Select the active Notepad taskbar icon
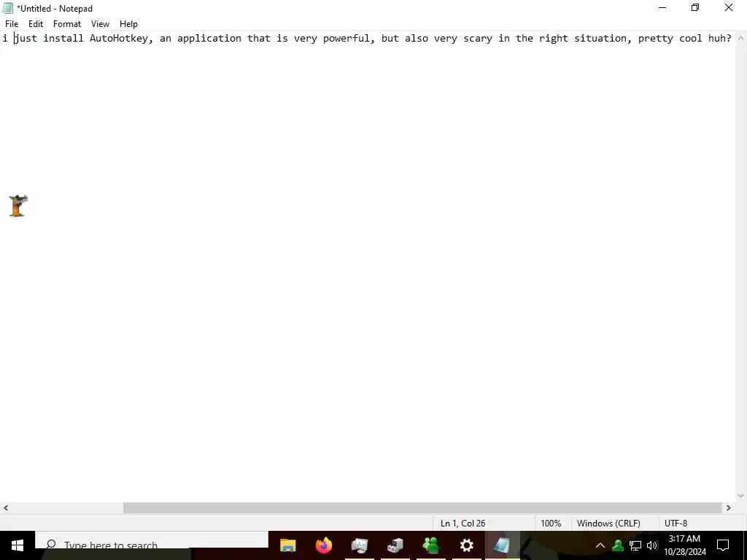This screenshot has width=747, height=560. point(502,545)
